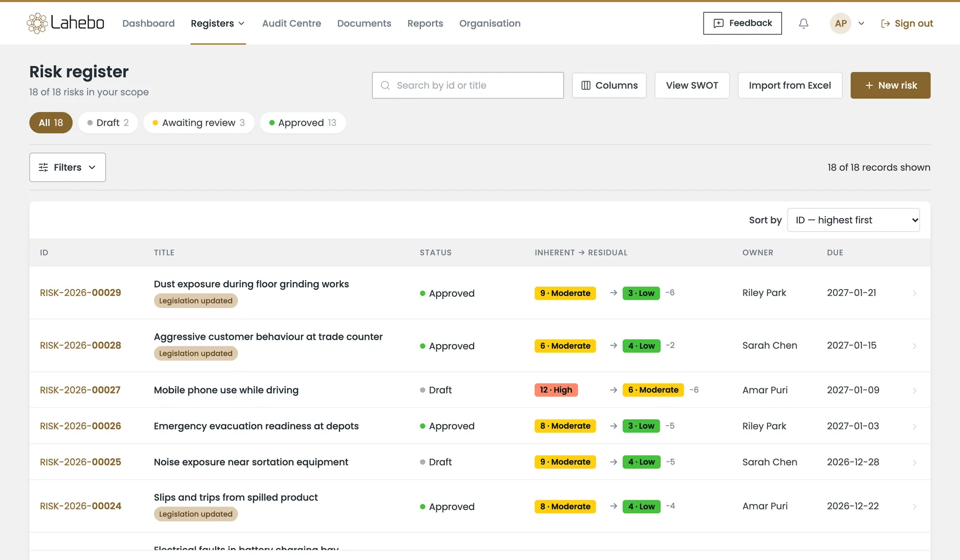
Task: Click the 12 · High risk badge
Action: click(x=556, y=390)
